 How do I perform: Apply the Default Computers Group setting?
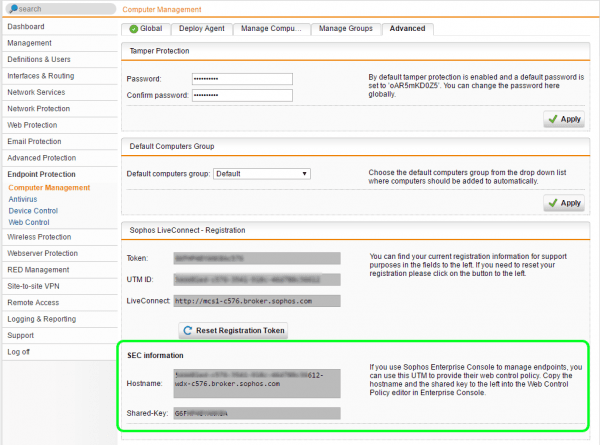(564, 203)
